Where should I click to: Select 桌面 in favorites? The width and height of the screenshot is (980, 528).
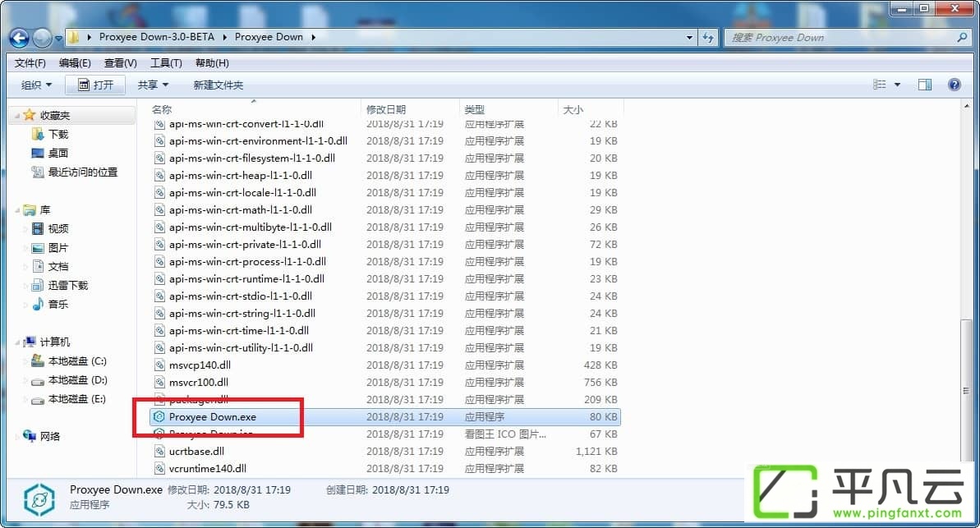(58, 153)
